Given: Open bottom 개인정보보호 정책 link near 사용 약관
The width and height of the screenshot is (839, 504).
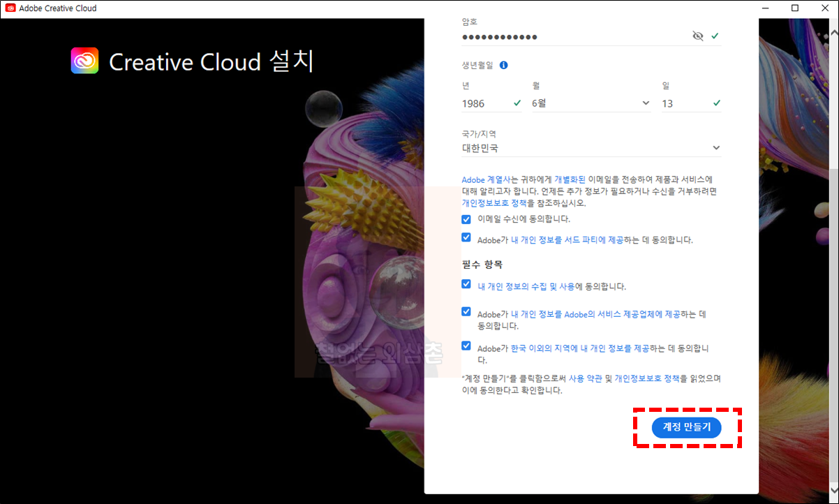Looking at the screenshot, I should click(647, 378).
